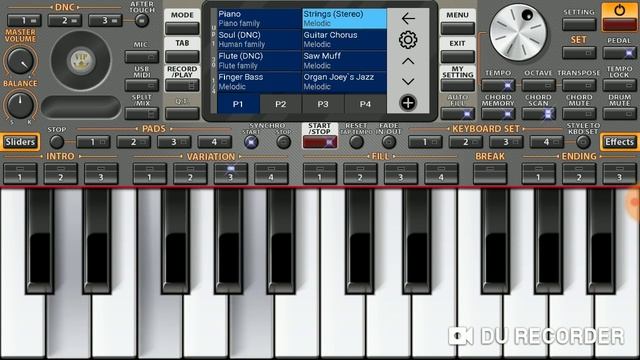Select the Soul (DNC) sound
This screenshot has height=360, width=640.
point(259,40)
